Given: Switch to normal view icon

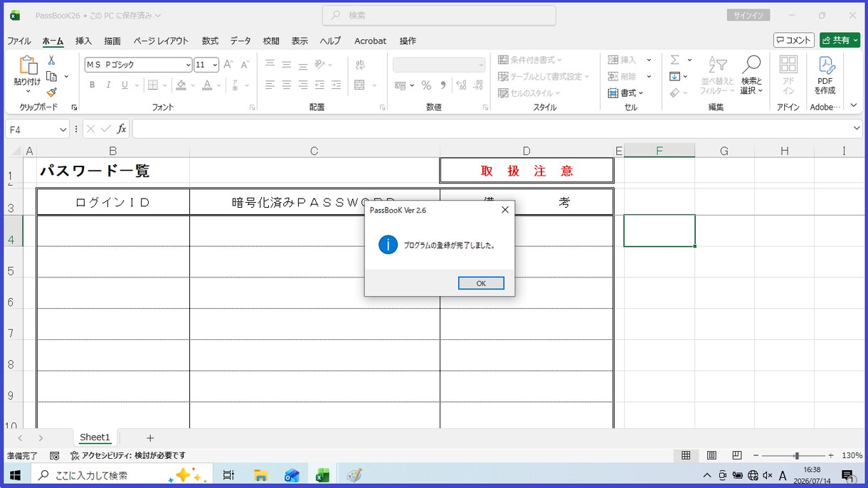Looking at the screenshot, I should coord(686,455).
